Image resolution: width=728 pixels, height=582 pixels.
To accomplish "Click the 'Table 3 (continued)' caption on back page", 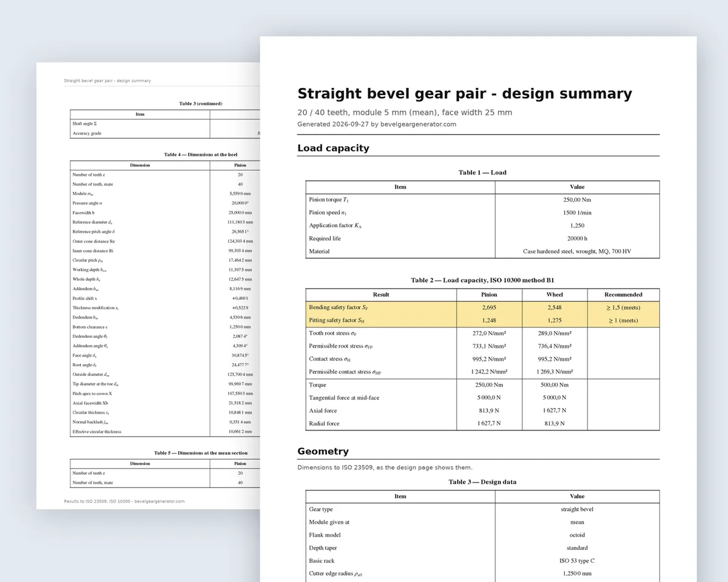I will coord(200,104).
